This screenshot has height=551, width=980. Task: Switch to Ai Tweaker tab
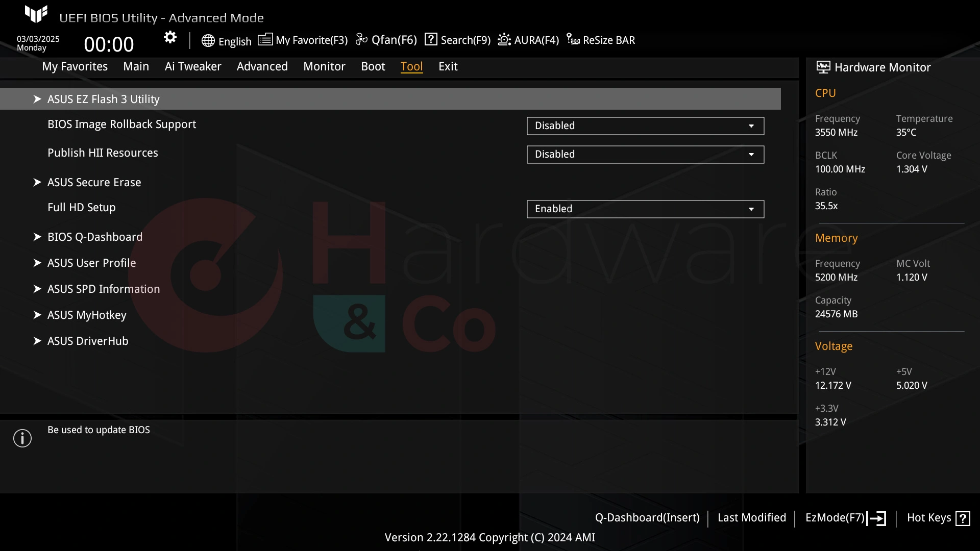pos(193,66)
